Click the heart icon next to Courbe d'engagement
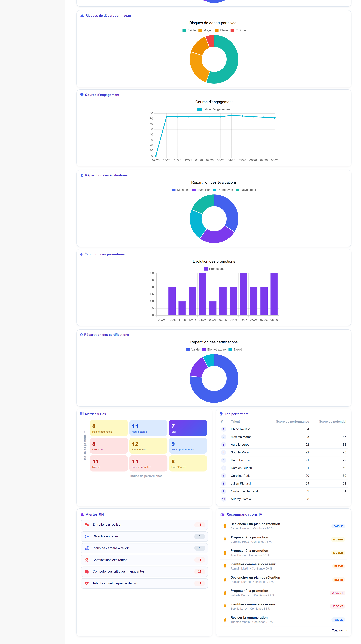 pyautogui.click(x=82, y=95)
